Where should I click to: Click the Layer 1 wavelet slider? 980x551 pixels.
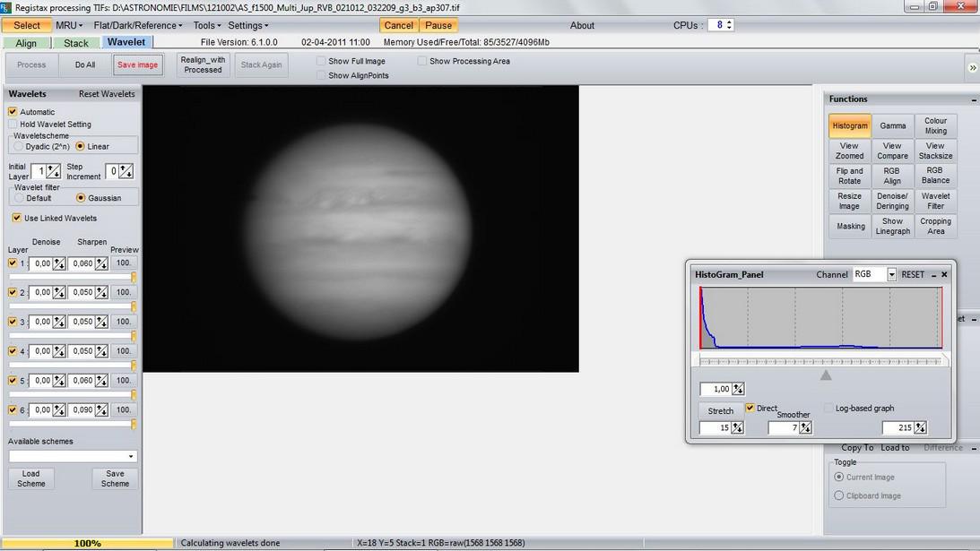click(x=72, y=277)
